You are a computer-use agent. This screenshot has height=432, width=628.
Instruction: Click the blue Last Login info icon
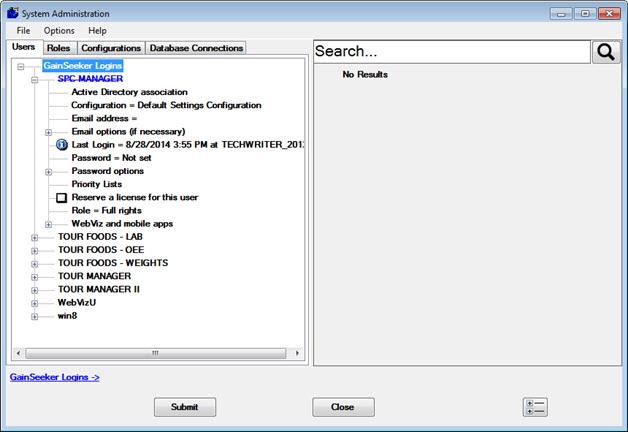pos(62,145)
